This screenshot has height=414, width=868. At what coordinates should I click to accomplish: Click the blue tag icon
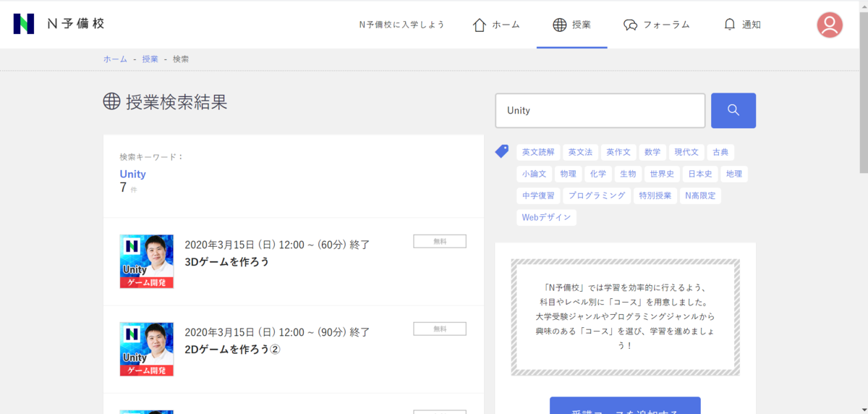click(502, 151)
